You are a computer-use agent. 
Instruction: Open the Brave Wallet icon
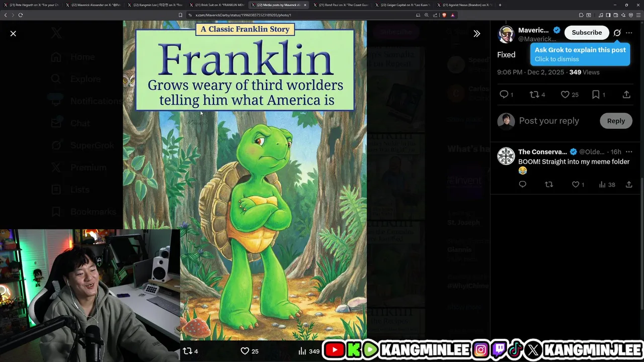point(616,15)
